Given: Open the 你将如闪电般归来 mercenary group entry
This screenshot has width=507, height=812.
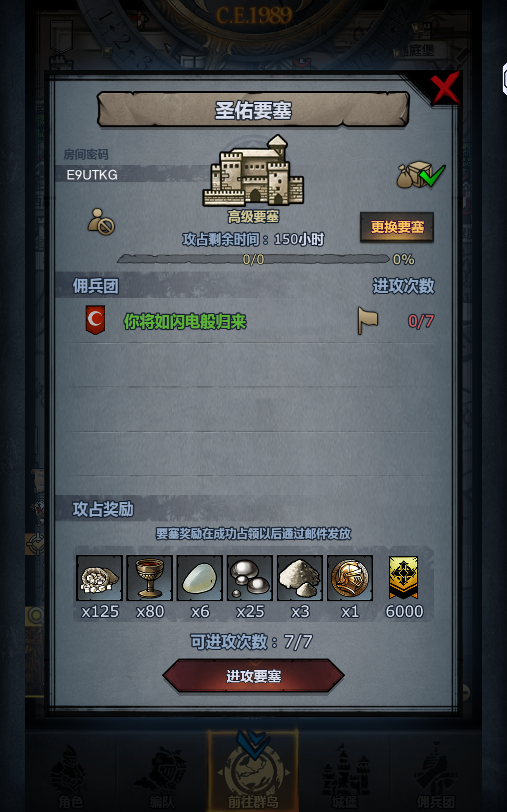Looking at the screenshot, I should (253, 321).
